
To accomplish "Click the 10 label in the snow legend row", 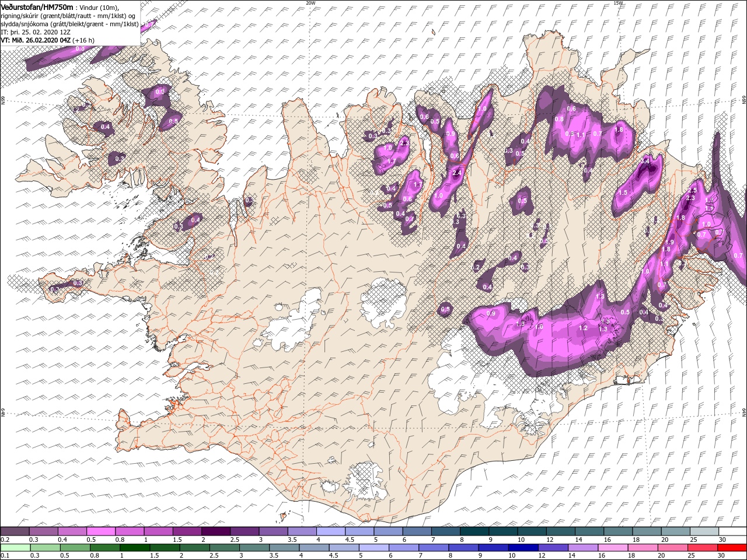I will coord(521,540).
